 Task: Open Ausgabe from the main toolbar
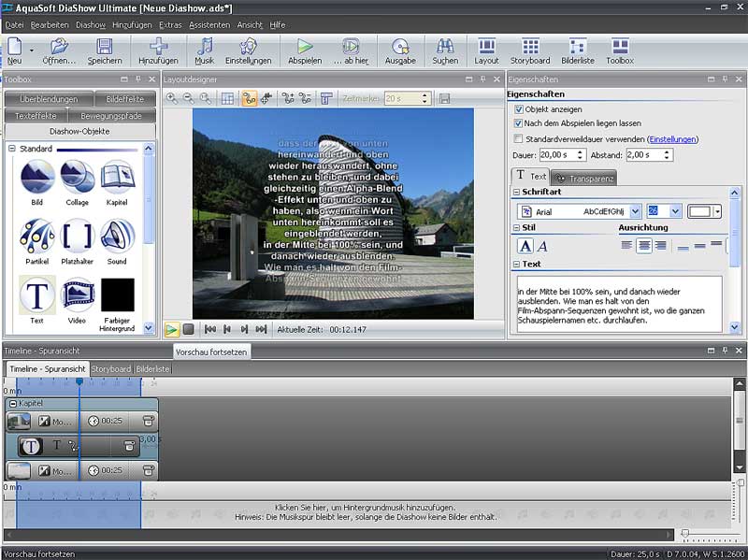point(400,50)
